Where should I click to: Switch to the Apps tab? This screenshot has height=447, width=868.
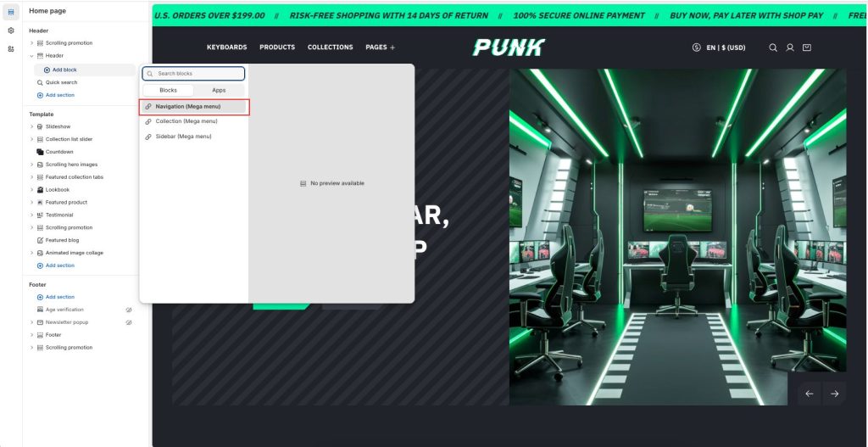[x=219, y=90]
